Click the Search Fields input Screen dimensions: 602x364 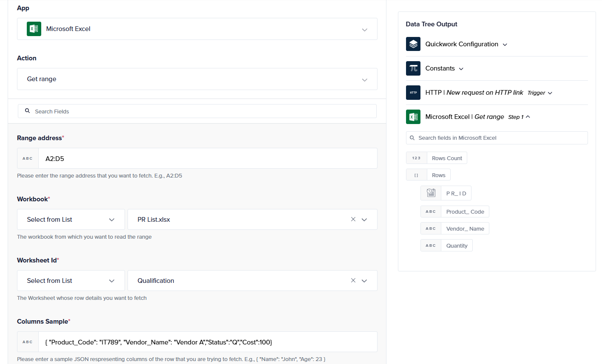tap(197, 111)
